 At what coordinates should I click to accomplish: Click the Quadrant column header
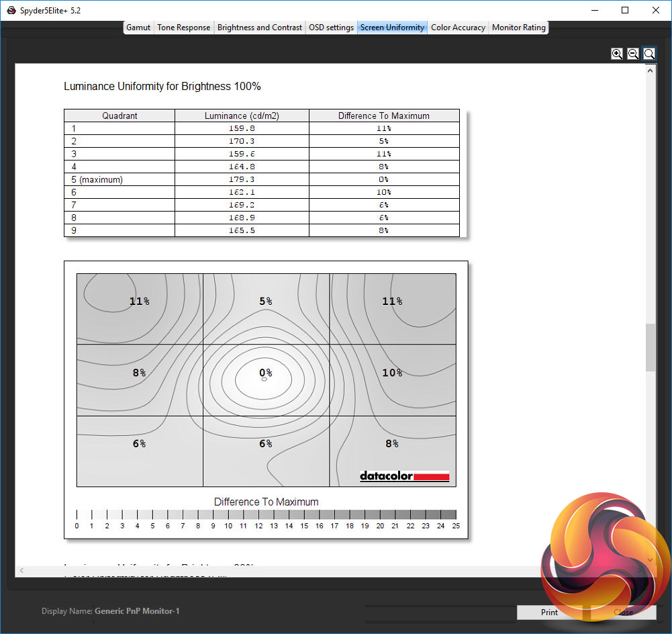pos(119,116)
